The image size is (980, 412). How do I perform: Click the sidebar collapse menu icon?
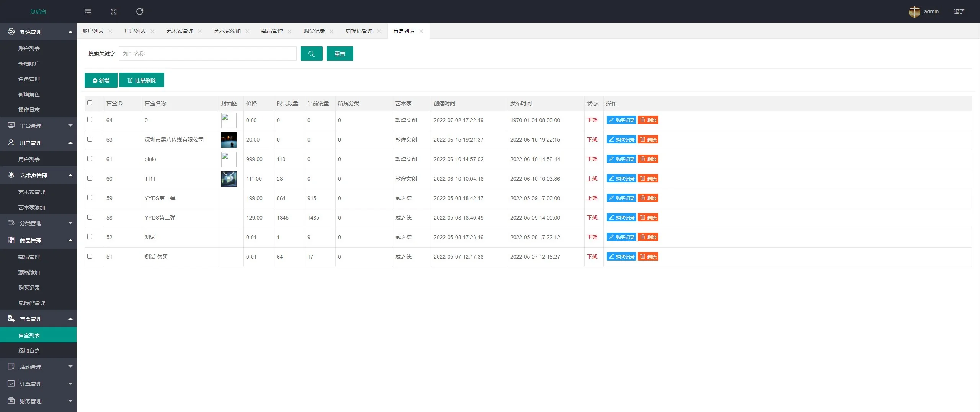pos(88,11)
